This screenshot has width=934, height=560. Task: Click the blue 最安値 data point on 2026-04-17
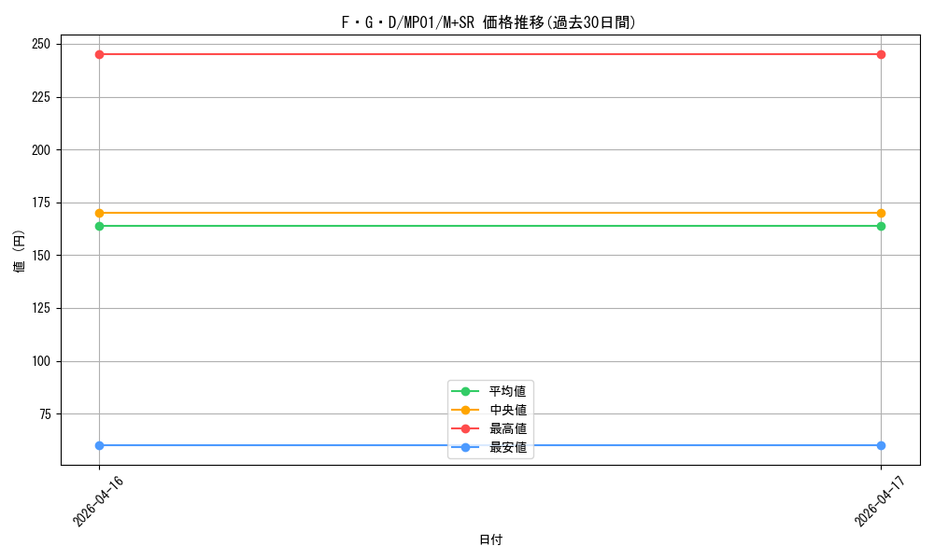point(881,446)
